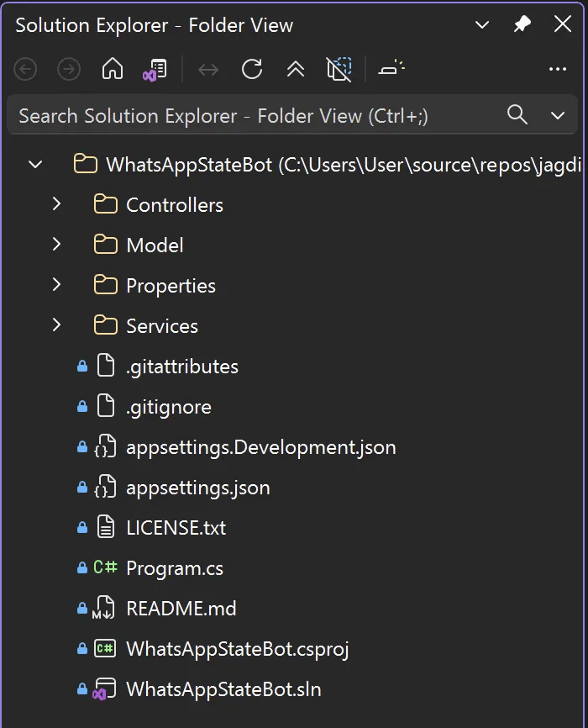Select the Controllers folder name
Viewport: 588px width, 728px height.
coord(175,205)
